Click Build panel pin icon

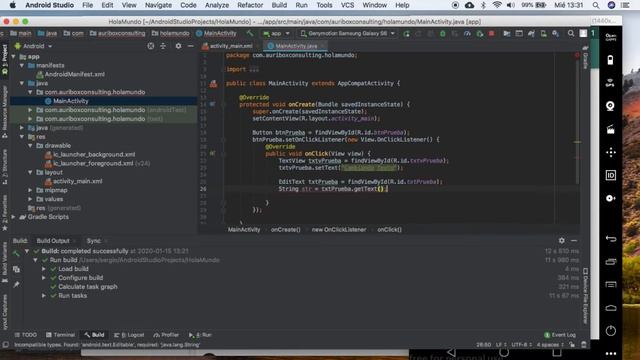(16, 284)
